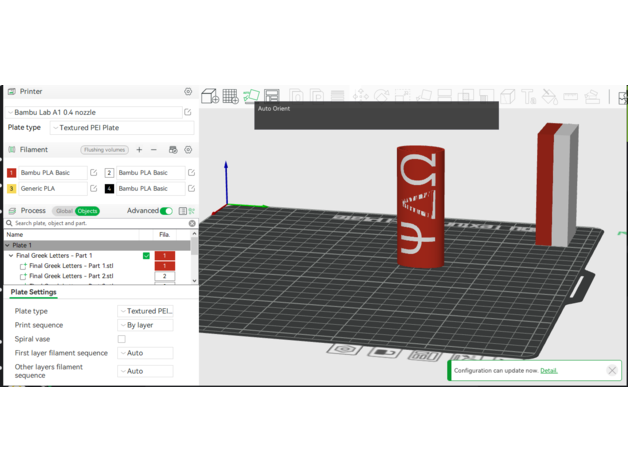The width and height of the screenshot is (628, 472).
Task: Click the Arrange all objects icon
Action: 272,96
